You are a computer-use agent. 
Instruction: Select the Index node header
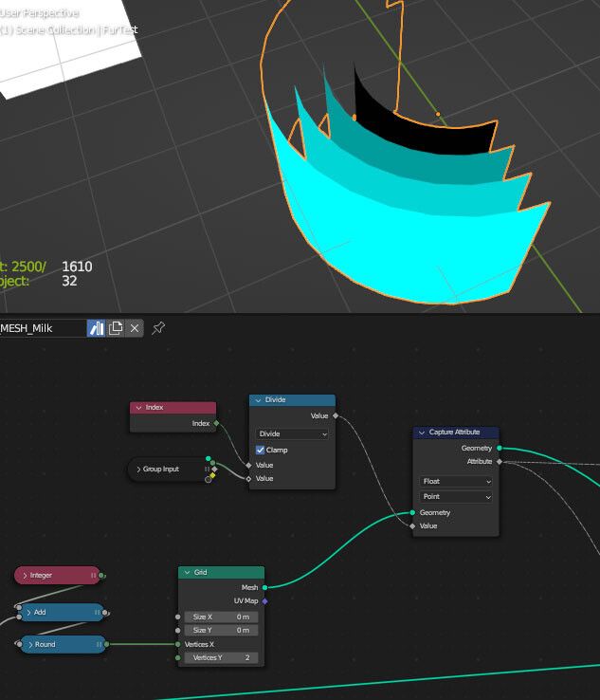coord(173,408)
